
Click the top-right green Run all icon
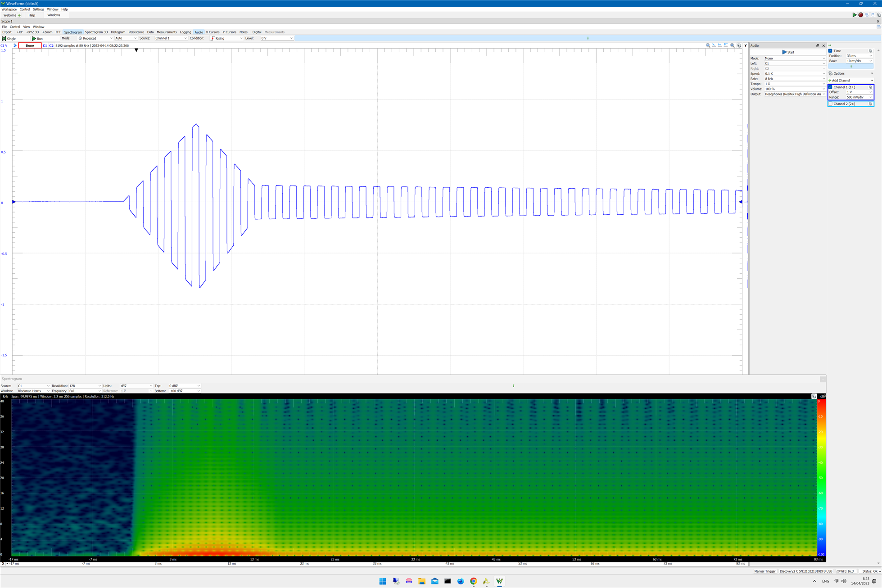coord(854,15)
